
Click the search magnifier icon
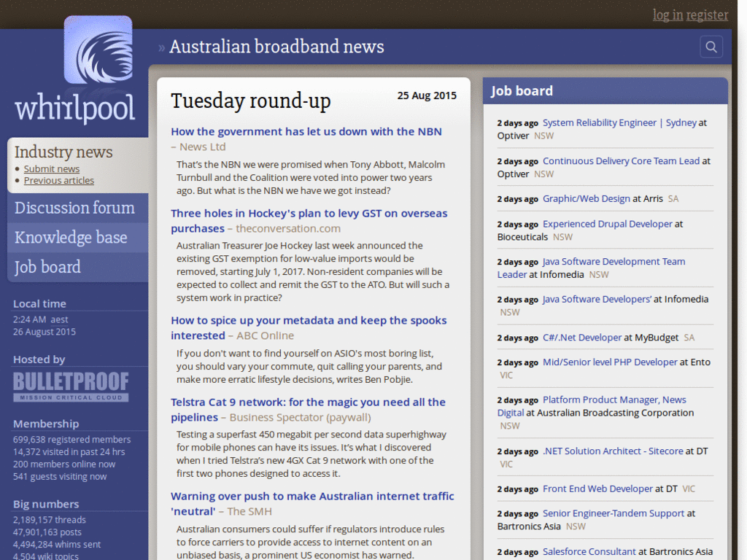tap(711, 47)
